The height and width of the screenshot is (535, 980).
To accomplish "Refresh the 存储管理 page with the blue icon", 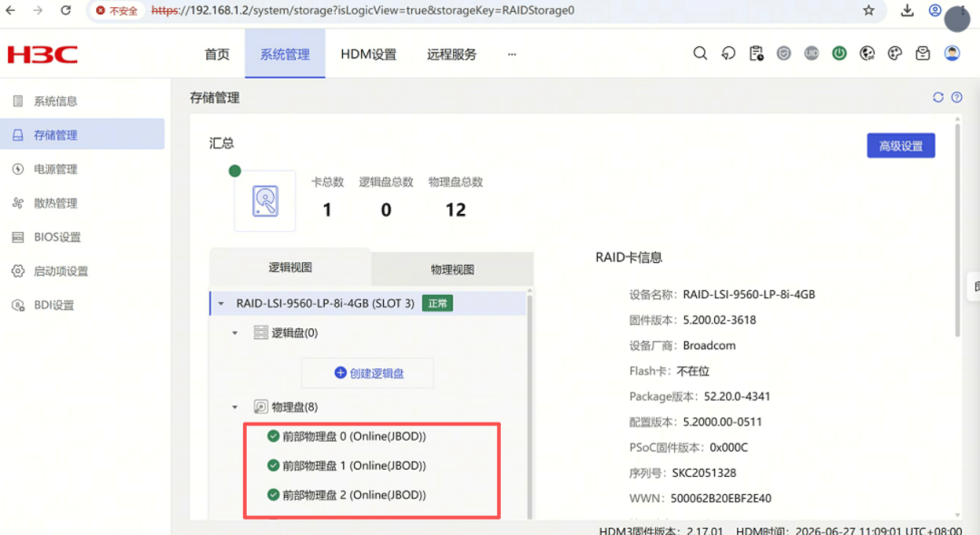I will click(938, 97).
